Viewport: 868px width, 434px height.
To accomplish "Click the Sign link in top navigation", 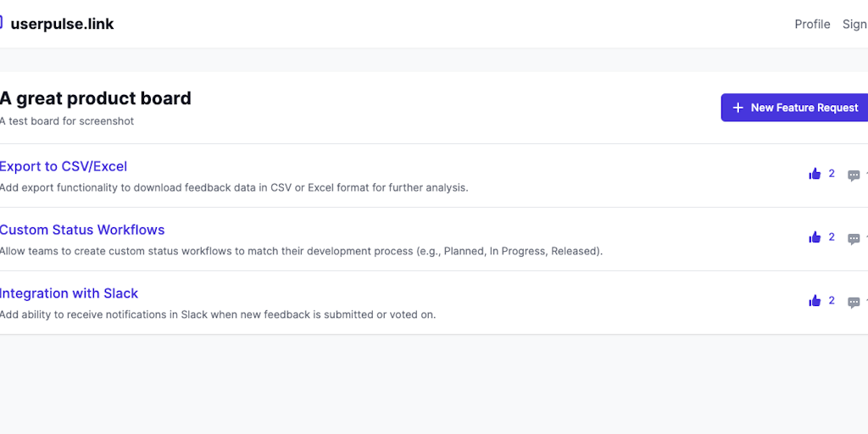I will pyautogui.click(x=854, y=24).
